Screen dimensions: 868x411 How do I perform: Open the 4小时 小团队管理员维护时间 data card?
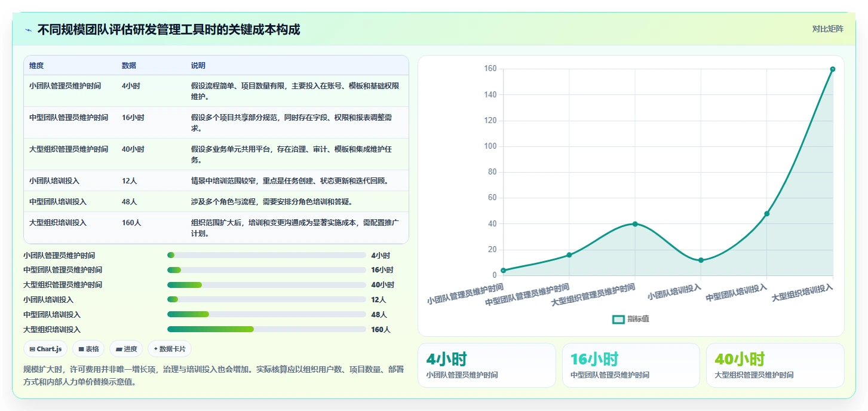(486, 365)
